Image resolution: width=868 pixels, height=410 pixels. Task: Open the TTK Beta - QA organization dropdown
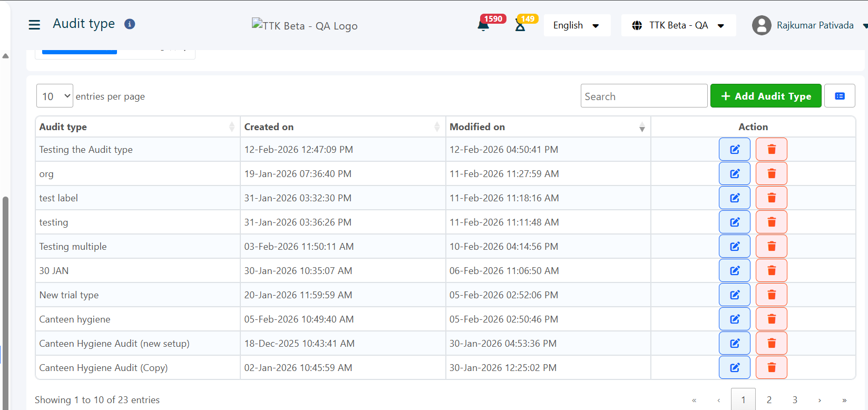click(x=678, y=25)
